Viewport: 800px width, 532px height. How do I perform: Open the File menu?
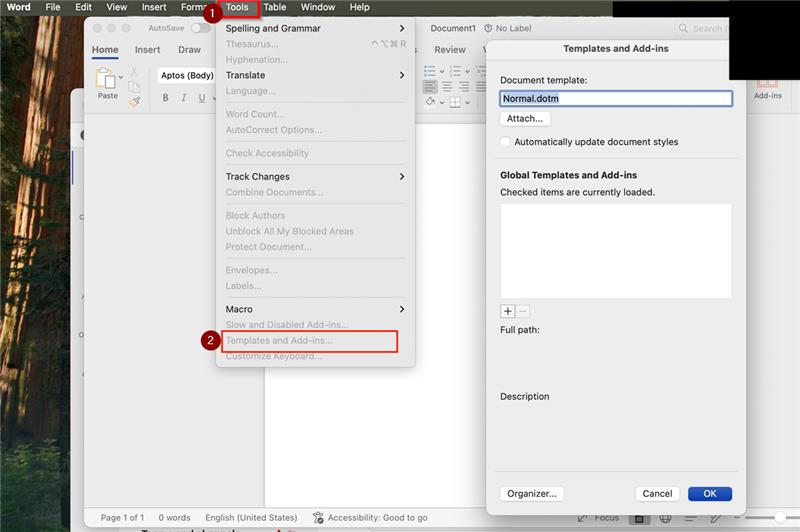coord(53,8)
